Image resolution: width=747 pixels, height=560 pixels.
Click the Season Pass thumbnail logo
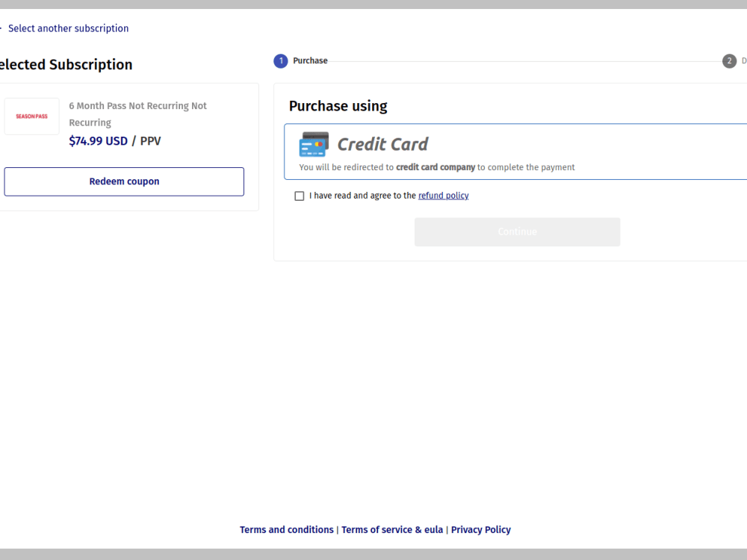point(32,116)
